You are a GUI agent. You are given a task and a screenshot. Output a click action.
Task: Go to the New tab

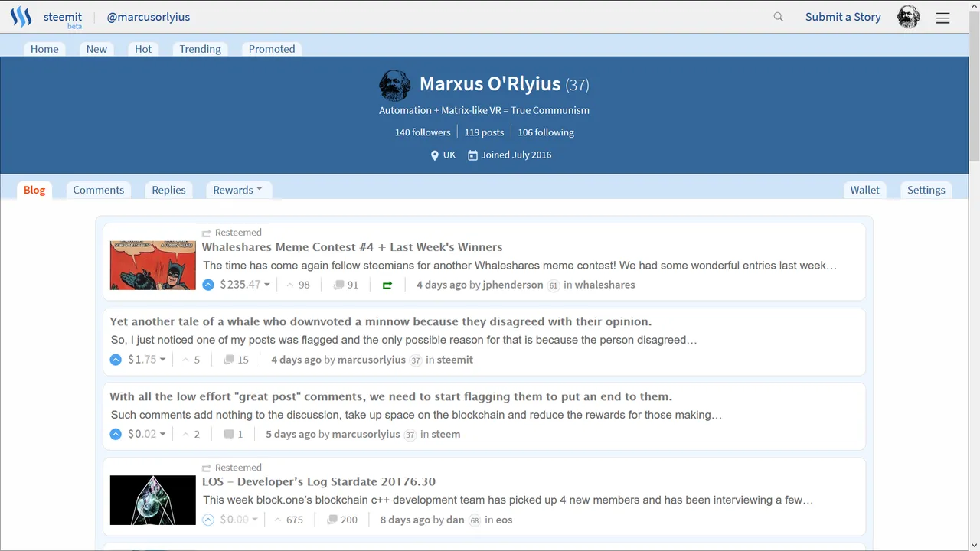tap(96, 49)
